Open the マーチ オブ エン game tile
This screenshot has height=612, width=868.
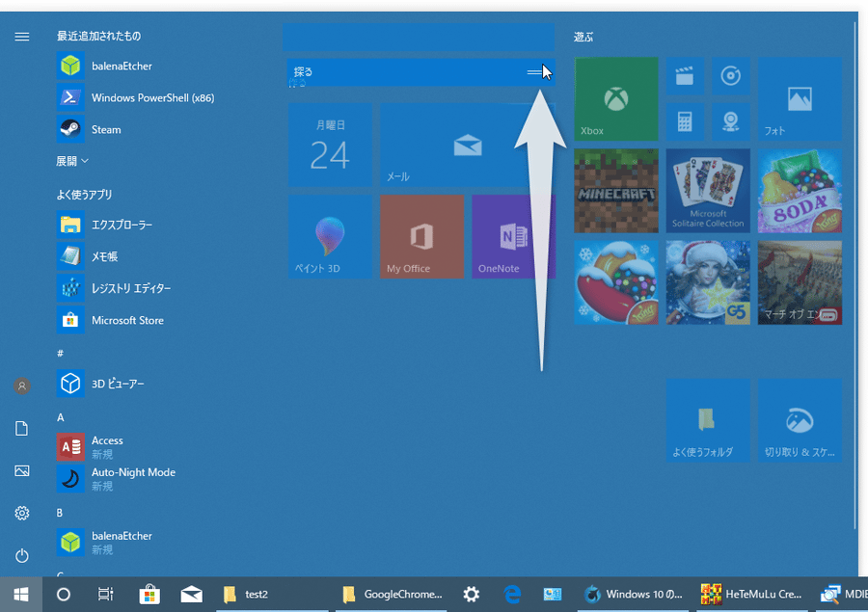800,282
